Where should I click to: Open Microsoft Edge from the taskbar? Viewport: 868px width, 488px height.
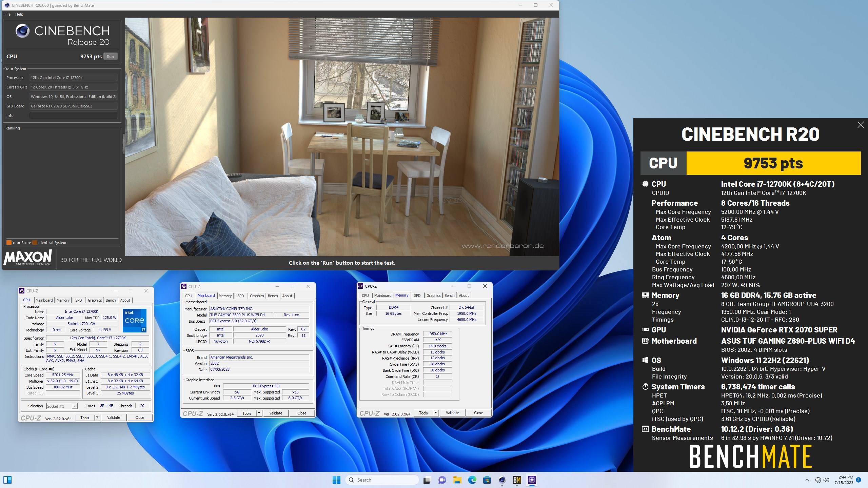click(472, 480)
